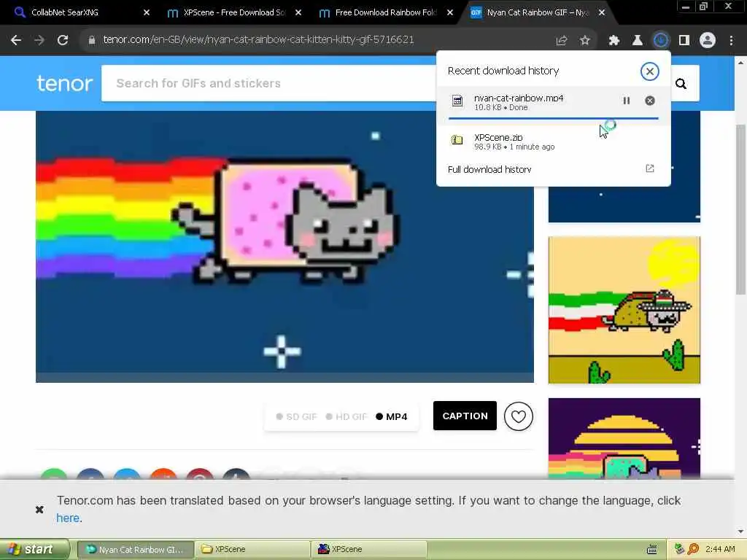Click the lock icon in the address bar
This screenshot has width=747, height=560.
91,41
